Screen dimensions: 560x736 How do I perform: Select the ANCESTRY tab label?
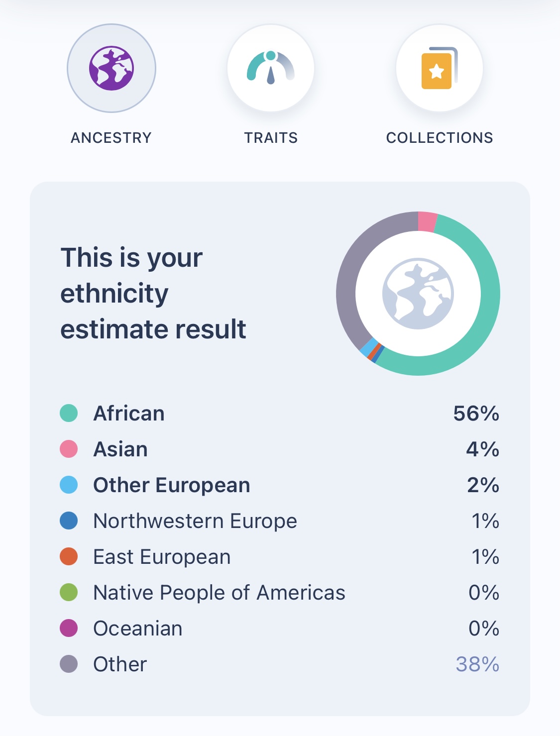click(x=112, y=138)
